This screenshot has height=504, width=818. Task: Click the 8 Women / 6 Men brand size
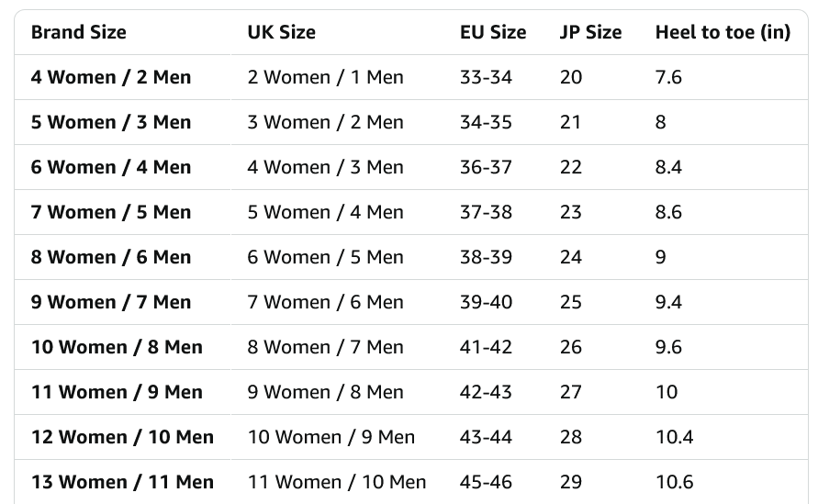[x=111, y=257]
